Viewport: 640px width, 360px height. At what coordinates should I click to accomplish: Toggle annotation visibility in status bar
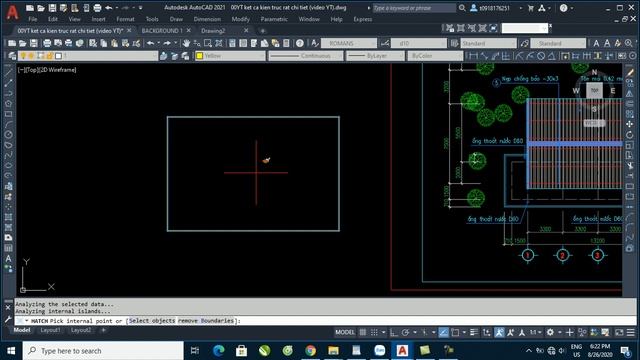click(x=499, y=332)
